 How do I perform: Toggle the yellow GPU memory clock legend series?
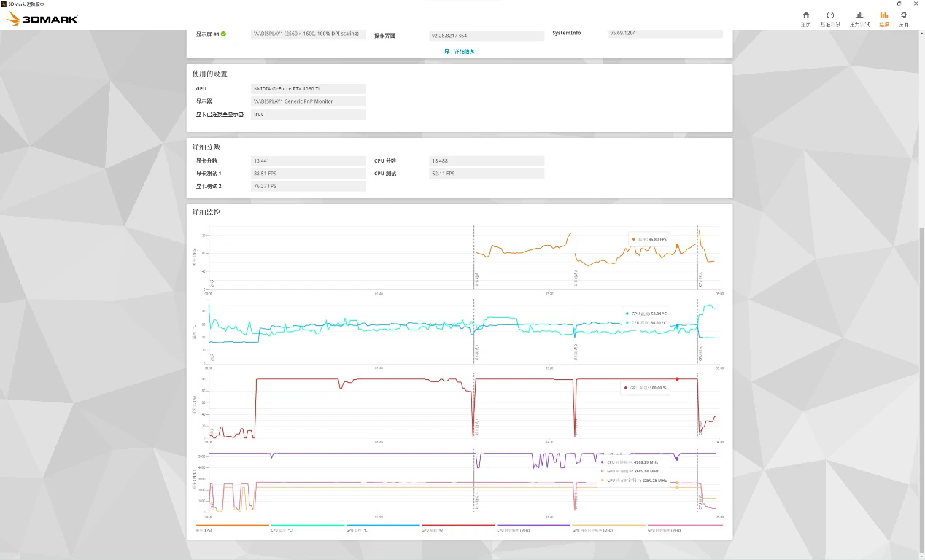point(610,527)
